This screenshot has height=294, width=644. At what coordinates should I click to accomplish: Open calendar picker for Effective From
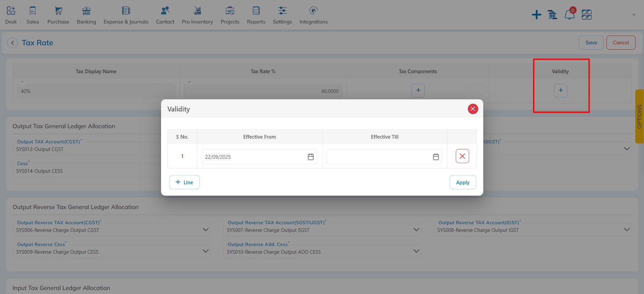(x=310, y=157)
